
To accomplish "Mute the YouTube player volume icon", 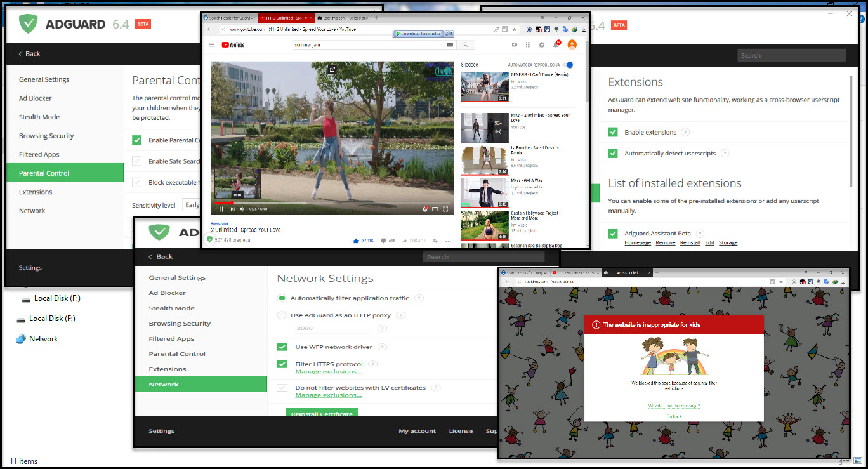I will point(242,209).
